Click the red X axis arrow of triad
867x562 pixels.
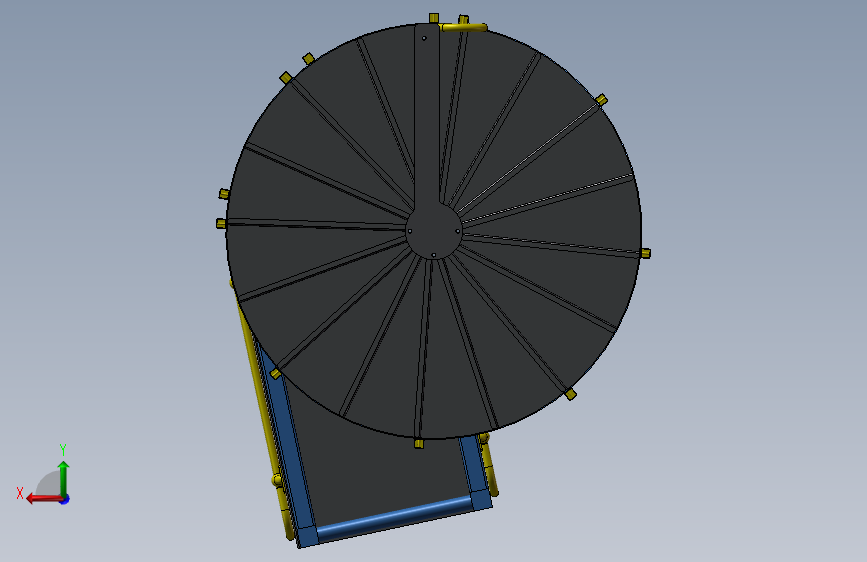pos(43,499)
